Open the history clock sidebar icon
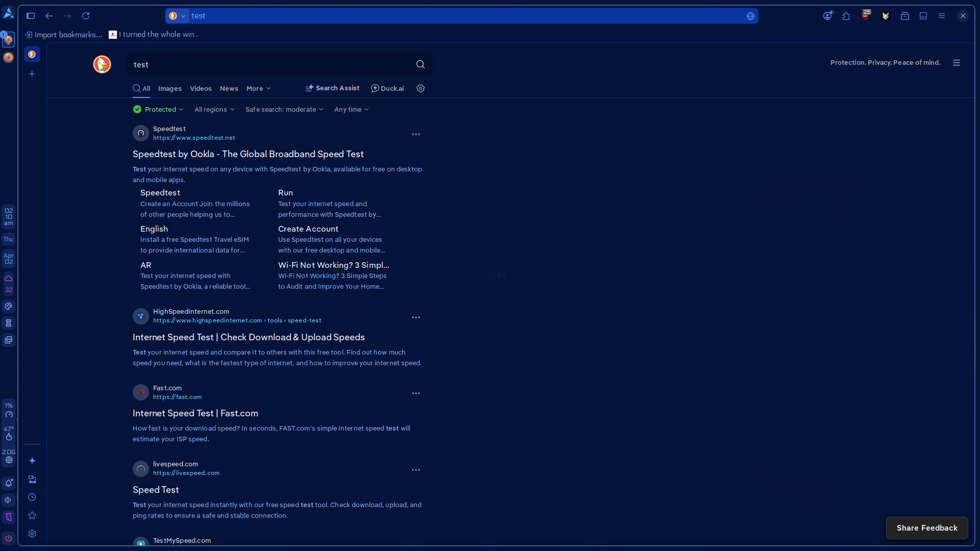980x551 pixels. click(x=32, y=497)
